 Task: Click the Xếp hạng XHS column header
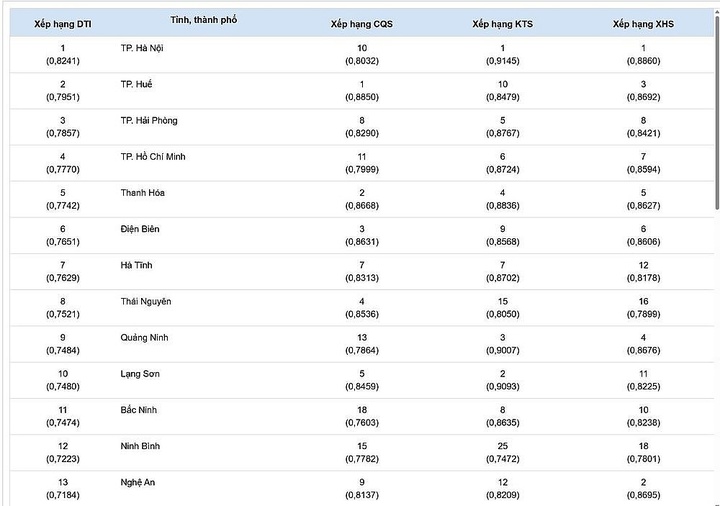(643, 23)
